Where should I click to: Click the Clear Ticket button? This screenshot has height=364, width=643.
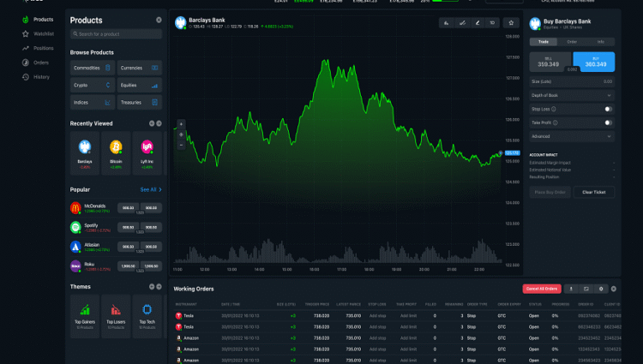594,192
